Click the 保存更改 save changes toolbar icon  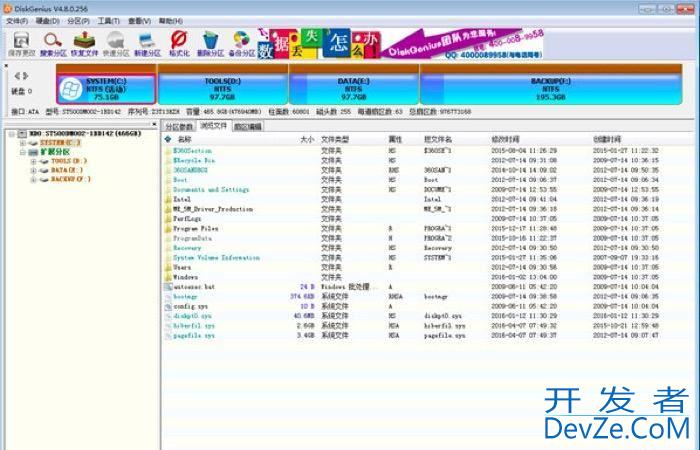coord(21,44)
